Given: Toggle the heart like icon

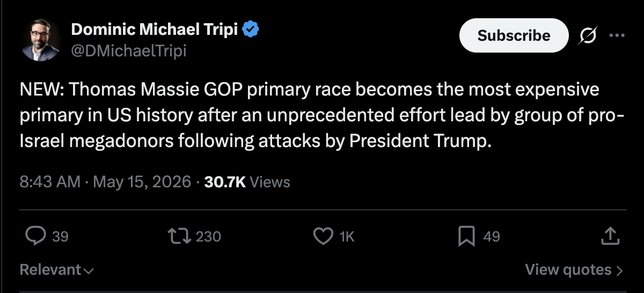Looking at the screenshot, I should [323, 236].
